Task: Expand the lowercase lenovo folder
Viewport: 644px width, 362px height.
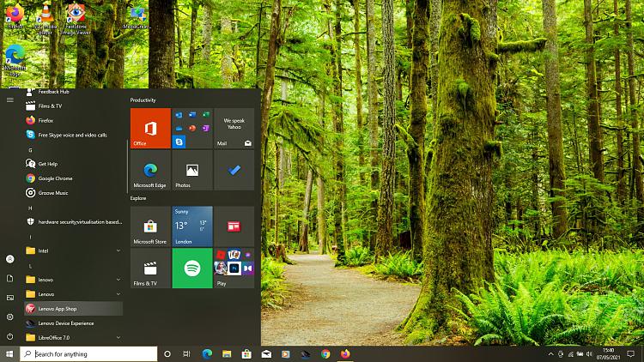Action: point(74,280)
